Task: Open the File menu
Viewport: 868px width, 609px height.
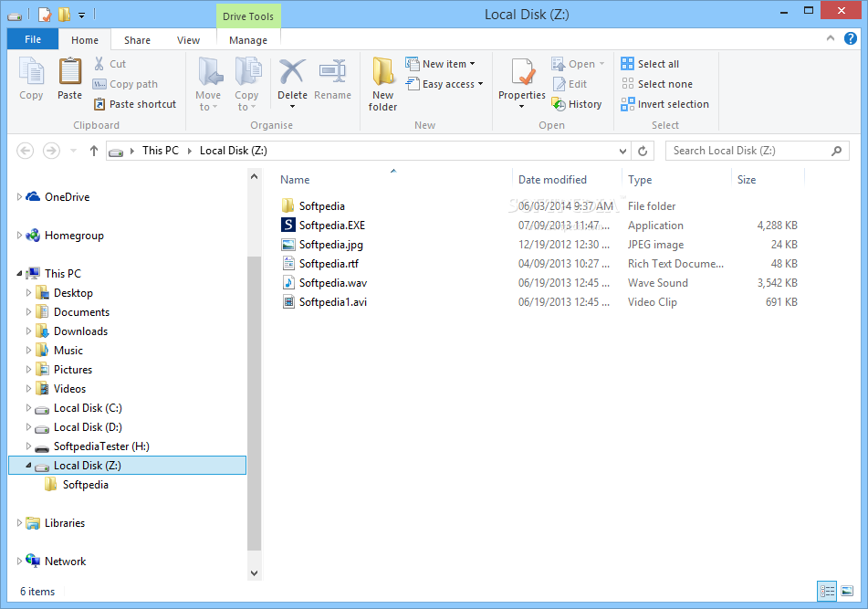Action: pos(33,39)
